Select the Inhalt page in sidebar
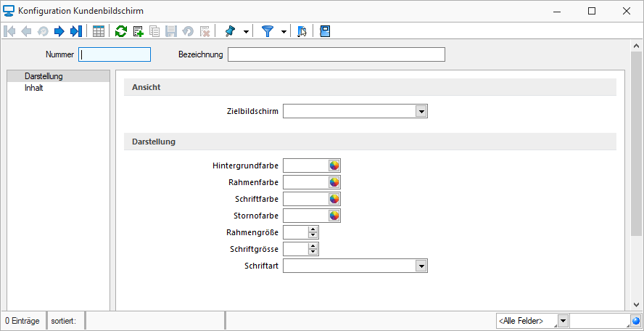Image resolution: width=644 pixels, height=331 pixels. [x=33, y=88]
